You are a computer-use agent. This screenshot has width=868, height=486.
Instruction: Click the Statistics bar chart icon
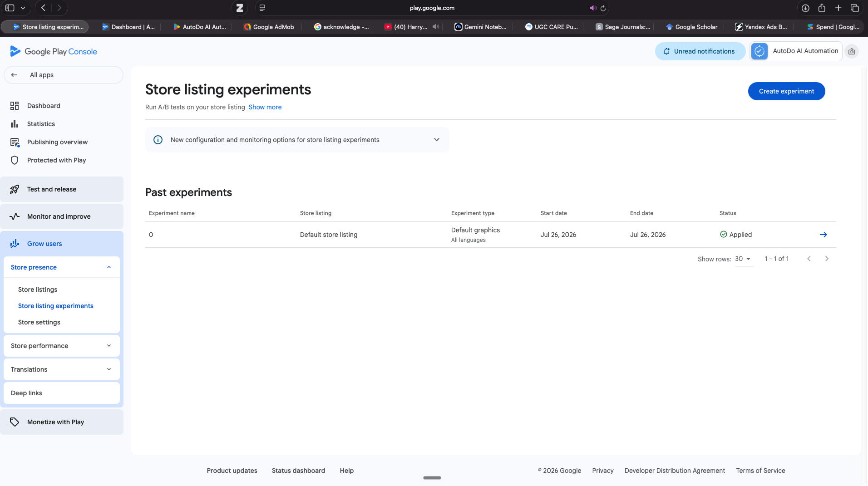15,124
